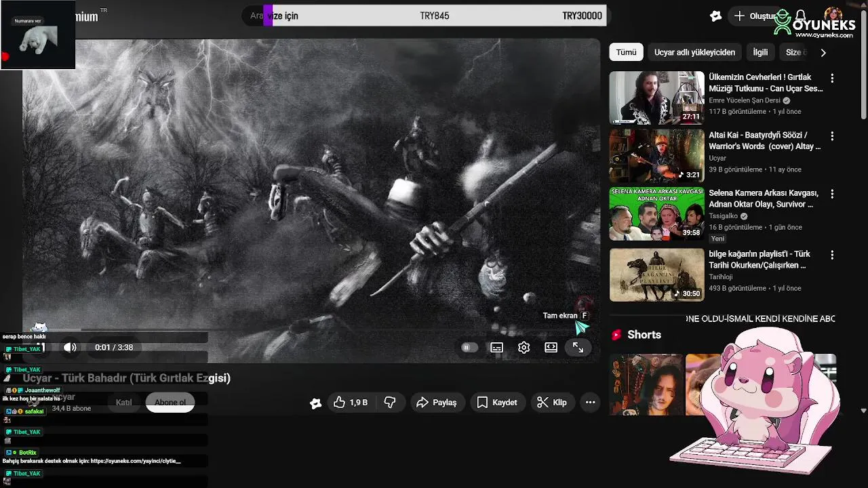The width and height of the screenshot is (868, 488).
Task: Click the 34,4 B abone subscriber count
Action: [x=71, y=409]
